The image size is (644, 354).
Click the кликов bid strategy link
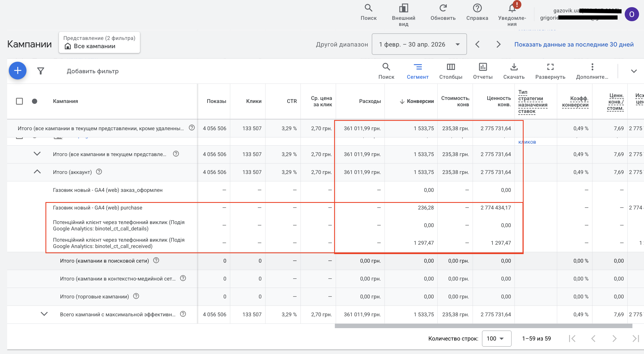527,142
